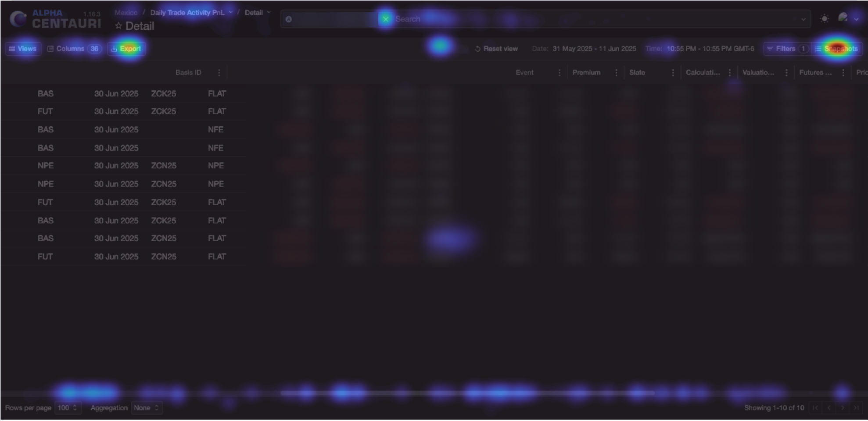Click the horizontal table scrollbar
This screenshot has width=868, height=421.
tap(467, 393)
